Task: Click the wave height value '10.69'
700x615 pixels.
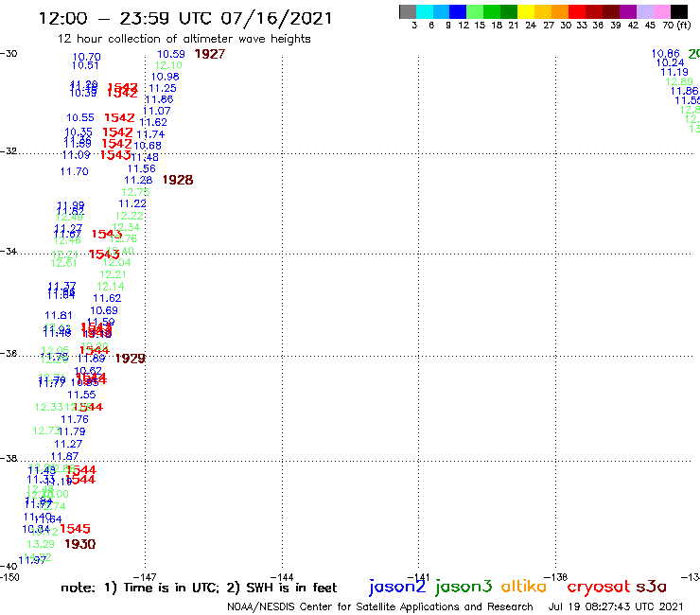Action: [104, 310]
